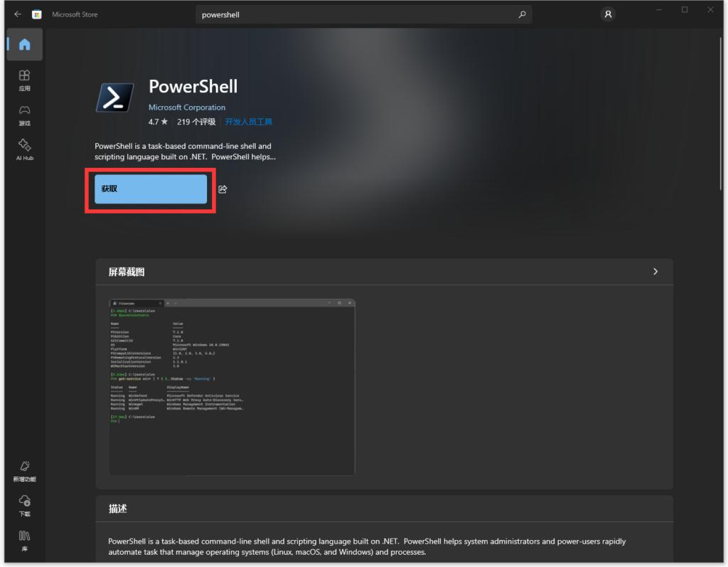Open the 应用 (Apps) section

pyautogui.click(x=25, y=80)
